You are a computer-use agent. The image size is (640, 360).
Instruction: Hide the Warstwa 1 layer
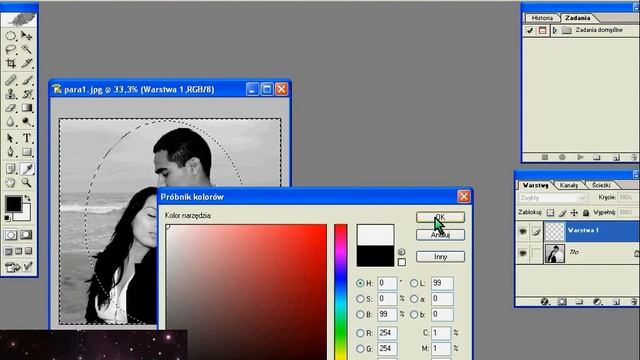pyautogui.click(x=523, y=231)
